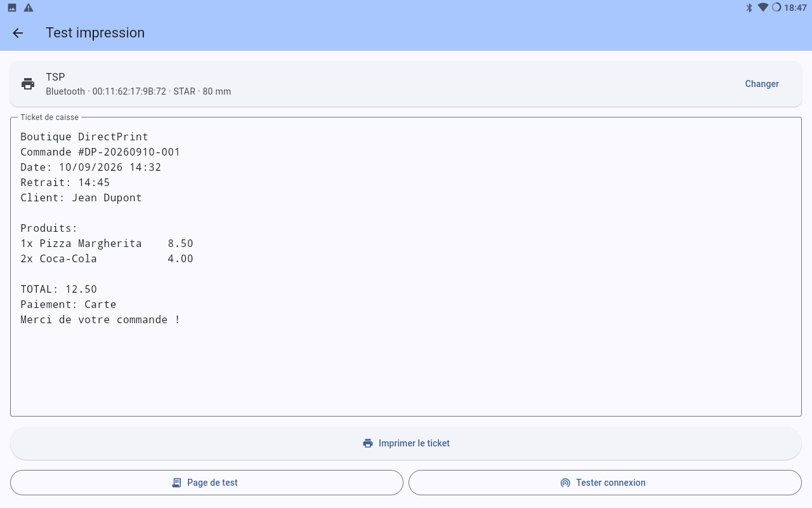Click the Bluetooth status icon

click(x=749, y=8)
